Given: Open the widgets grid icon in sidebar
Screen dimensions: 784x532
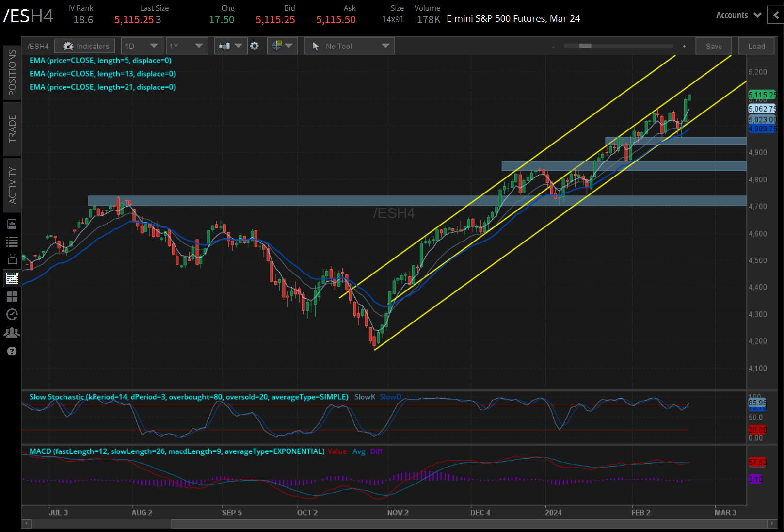Looking at the screenshot, I should click(12, 297).
